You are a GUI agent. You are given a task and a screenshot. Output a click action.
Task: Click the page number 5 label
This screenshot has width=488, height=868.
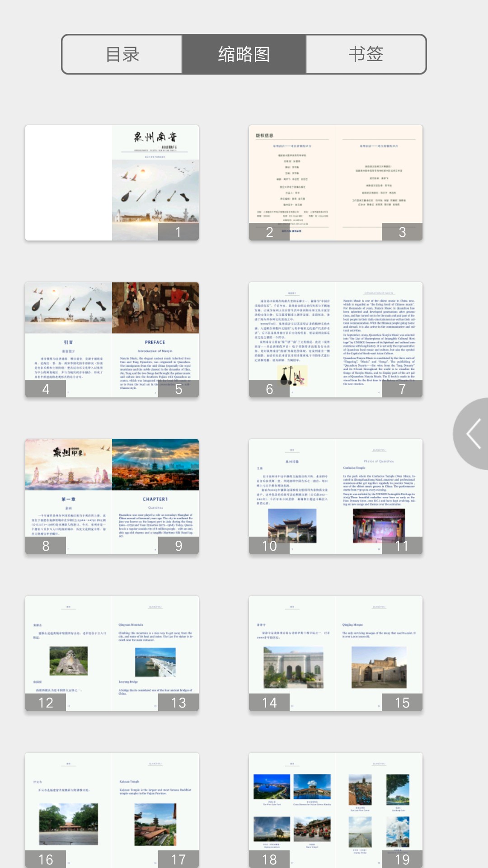[x=178, y=389]
